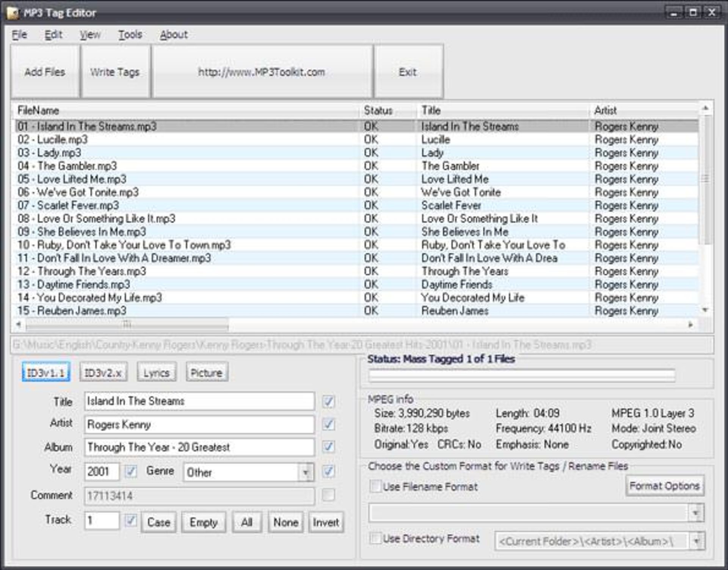The width and height of the screenshot is (728, 570).
Task: Click the Write Tags button
Action: (115, 72)
